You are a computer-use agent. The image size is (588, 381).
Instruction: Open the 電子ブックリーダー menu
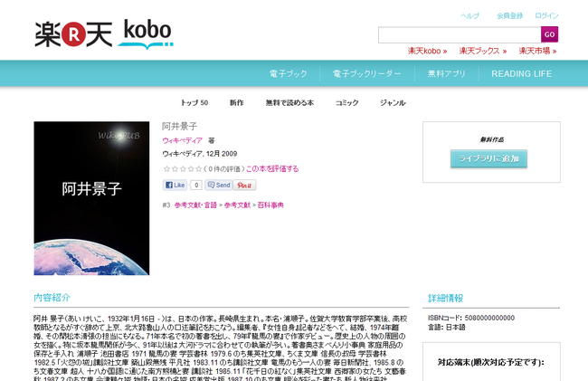click(366, 74)
